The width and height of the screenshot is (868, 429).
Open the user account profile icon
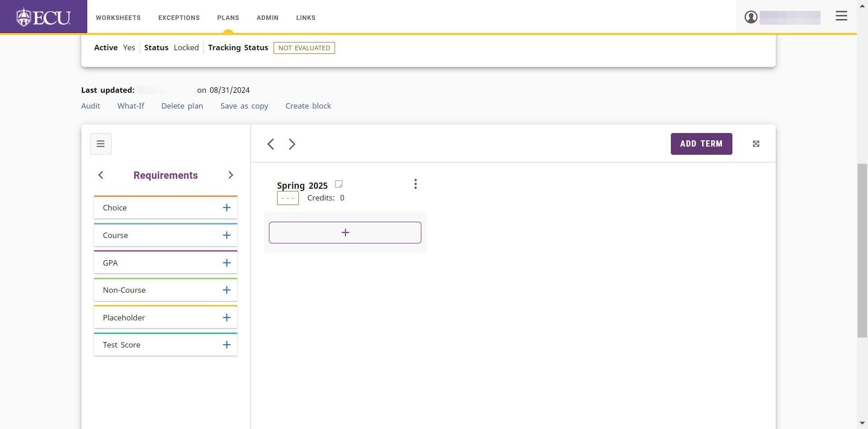pos(751,17)
